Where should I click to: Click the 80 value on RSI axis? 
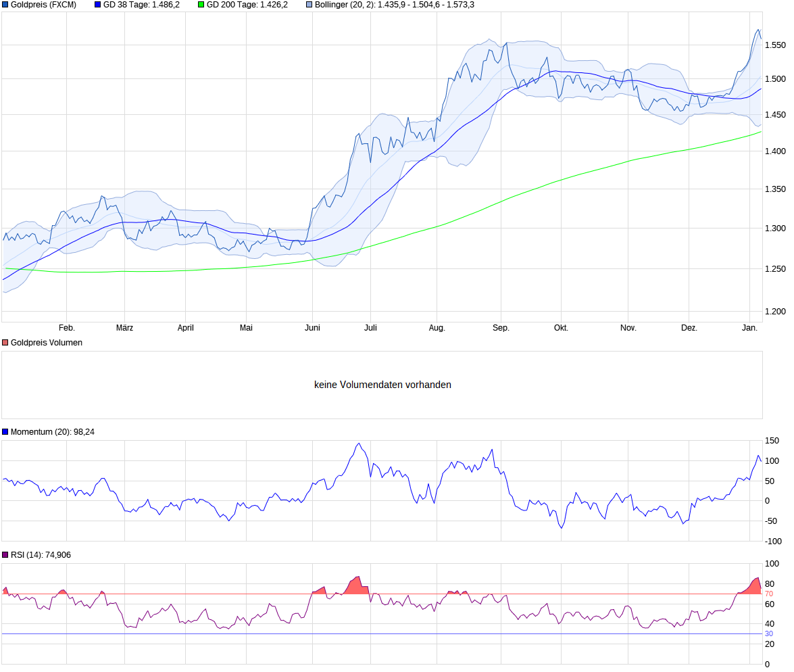coord(770,584)
